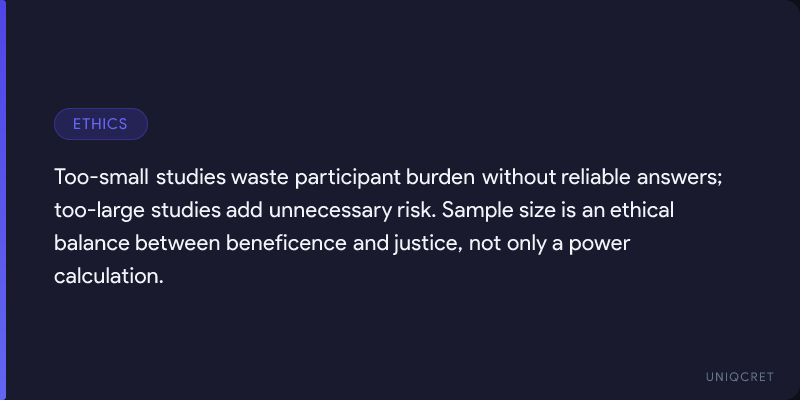800x400 pixels.
Task: Click the word "studies" in first line
Action: 191,178
